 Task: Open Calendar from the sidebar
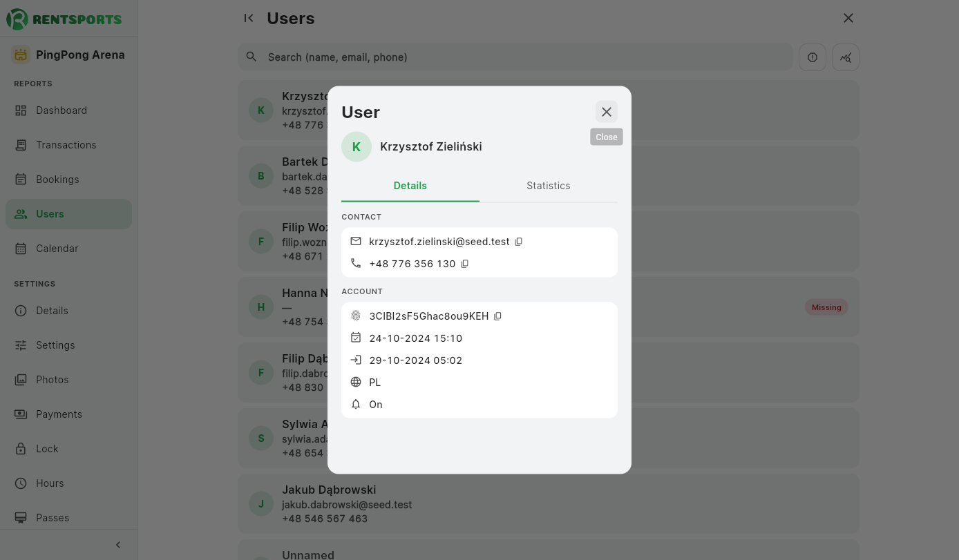click(68, 249)
